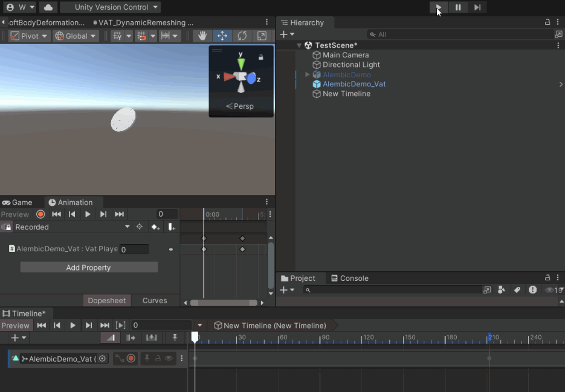Toggle Timeline Preview button
This screenshot has height=392, width=565.
click(x=15, y=326)
